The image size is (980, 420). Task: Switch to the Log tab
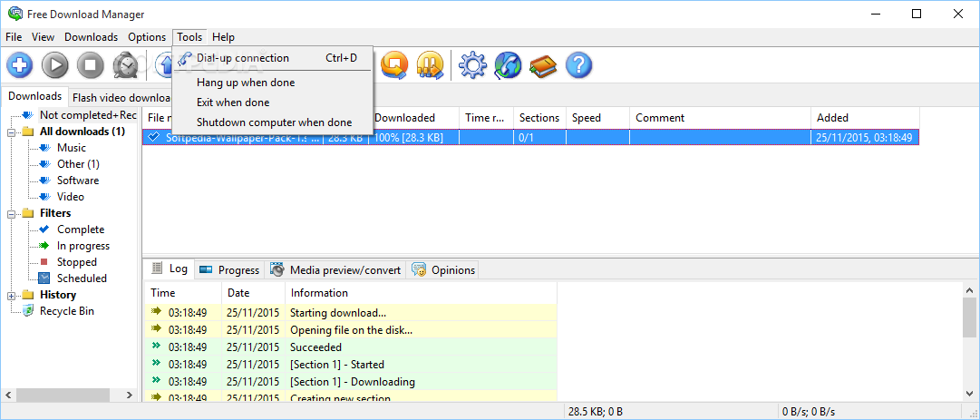(x=170, y=269)
